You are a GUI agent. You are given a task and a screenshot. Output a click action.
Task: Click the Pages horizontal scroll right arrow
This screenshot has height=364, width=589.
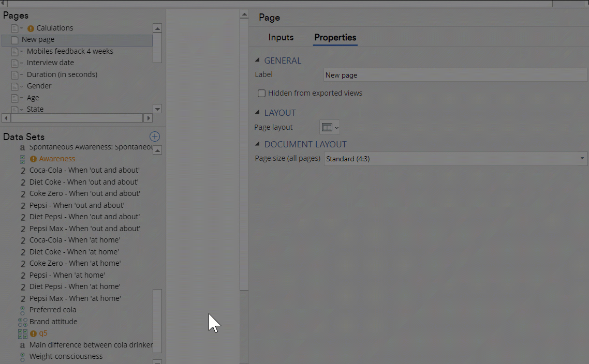pos(149,118)
